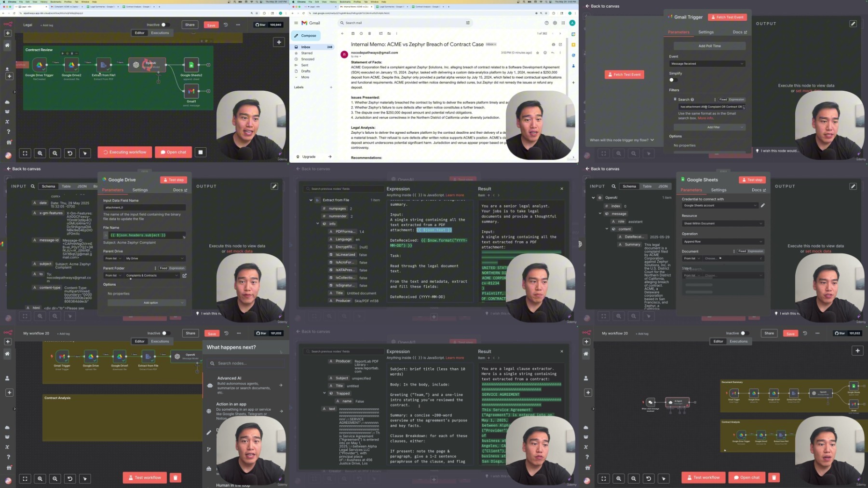Select the Google Drive Trigger node
Image resolution: width=868 pixels, height=488 pixels.
(39, 65)
